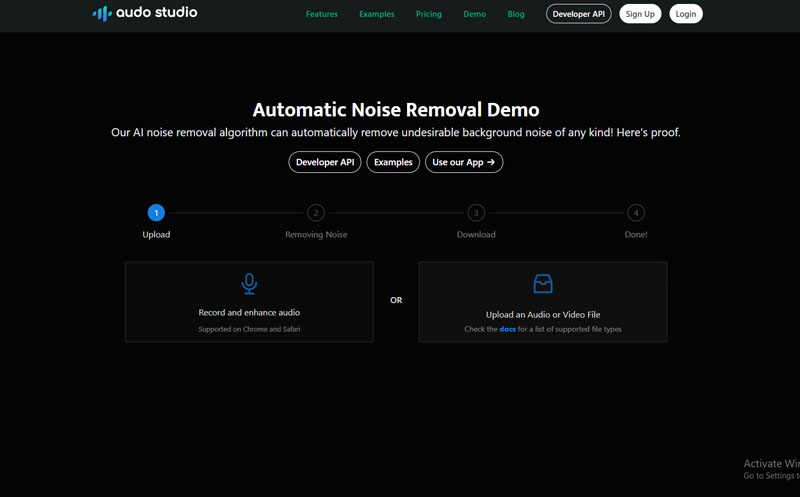Click the Examples button below the headline

point(393,162)
